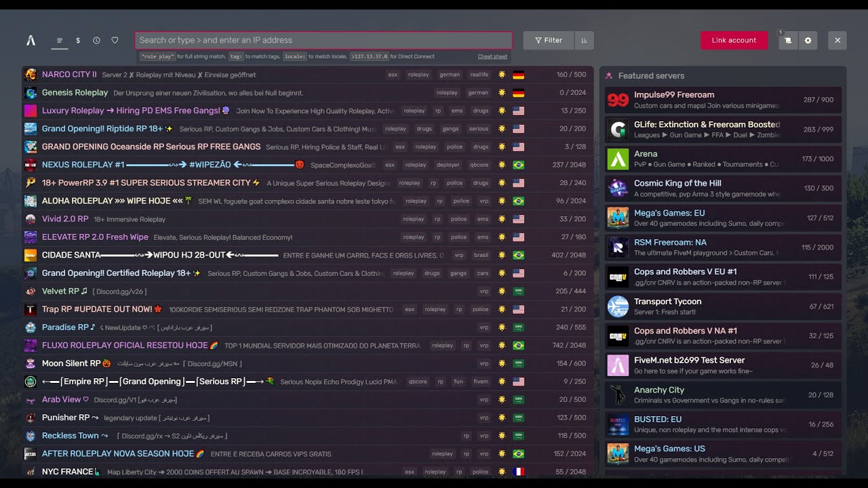The width and height of the screenshot is (868, 488).
Task: Click the roleplay tag on Genesis Roleplay
Action: tap(447, 93)
